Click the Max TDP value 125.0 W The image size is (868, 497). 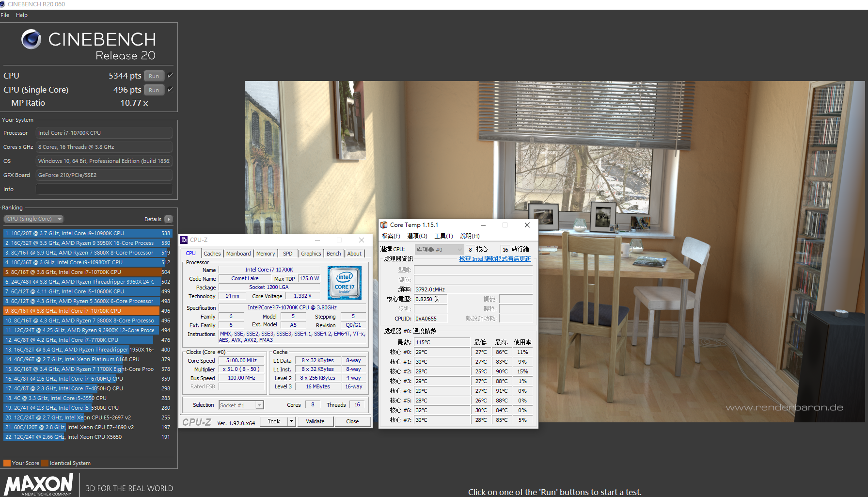[x=309, y=279]
